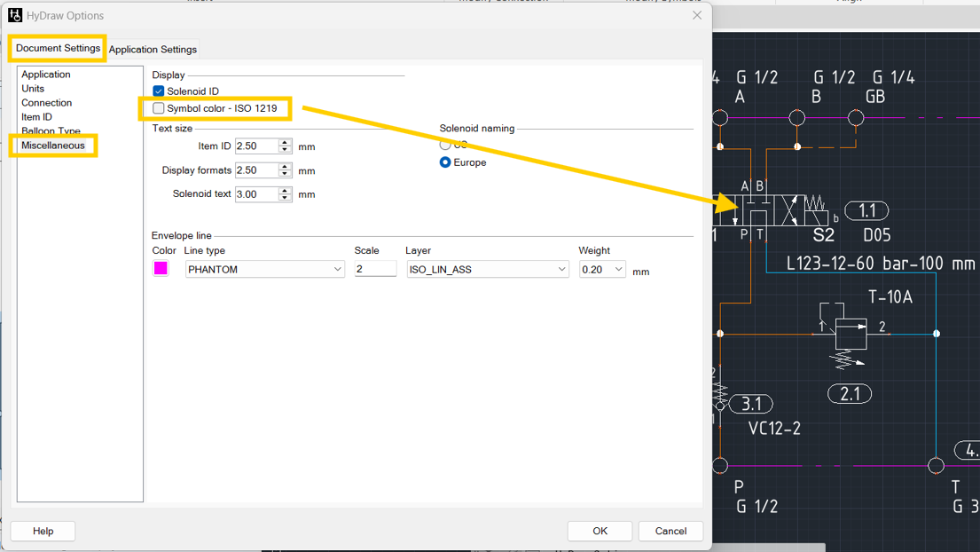This screenshot has width=980, height=552.
Task: Decrease Display formats text size
Action: pyautogui.click(x=285, y=174)
